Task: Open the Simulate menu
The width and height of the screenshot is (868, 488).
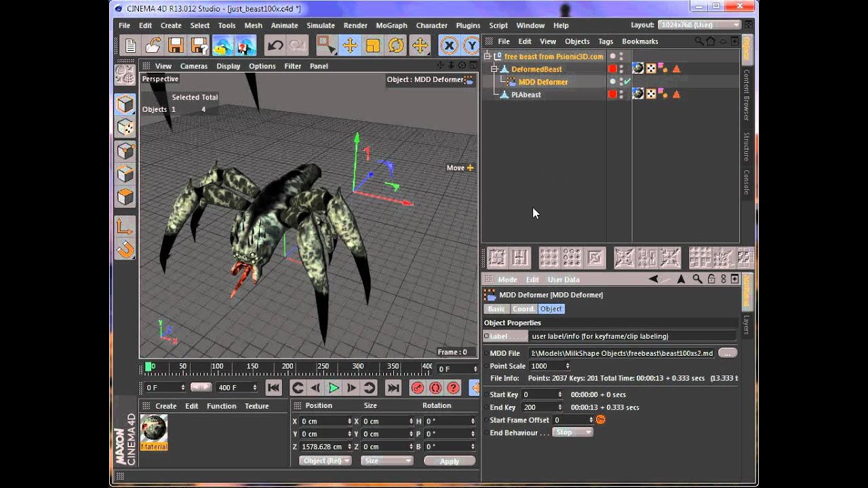Action: pyautogui.click(x=321, y=25)
